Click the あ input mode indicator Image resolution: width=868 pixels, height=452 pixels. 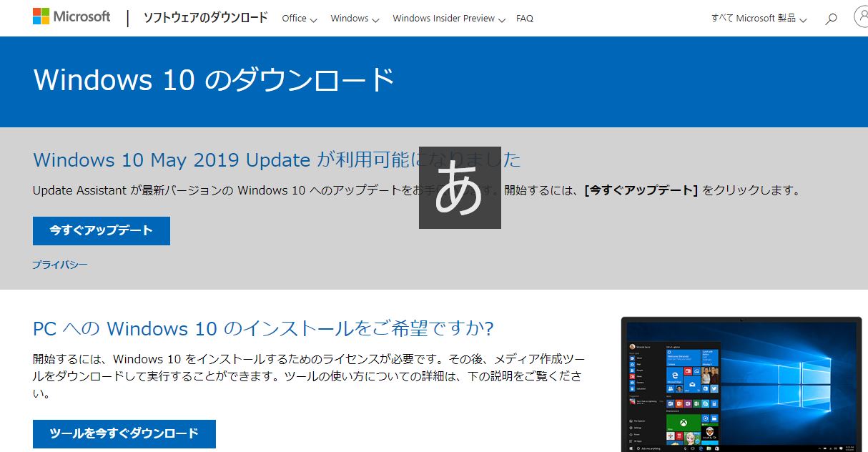tap(460, 188)
